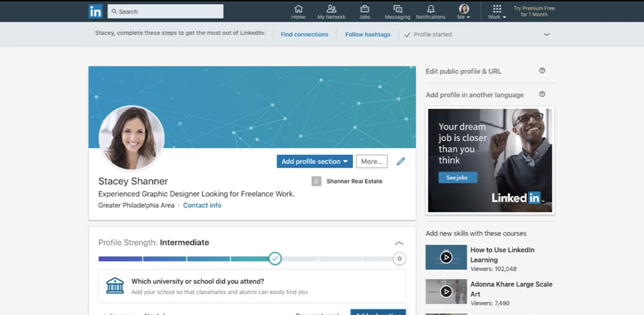Click the Find connections link

[304, 35]
